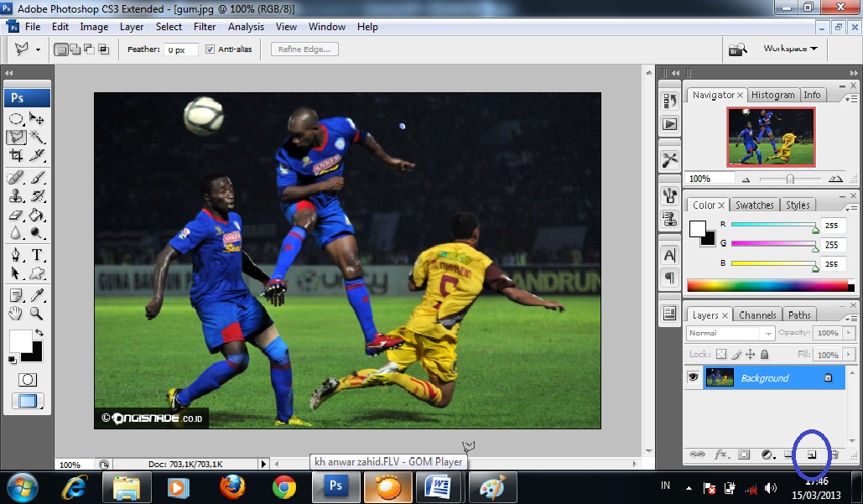Select the Polygonal Lasso tool in the toolbox

point(16,137)
